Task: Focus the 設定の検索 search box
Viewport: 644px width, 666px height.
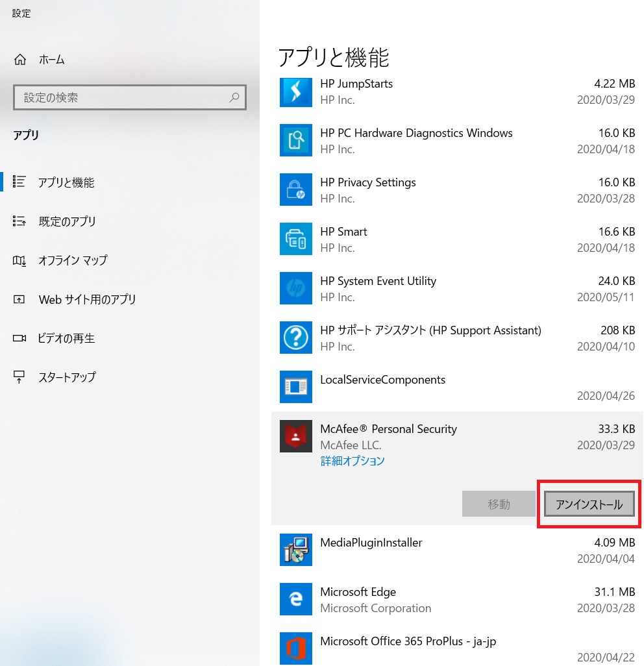Action: [130, 97]
